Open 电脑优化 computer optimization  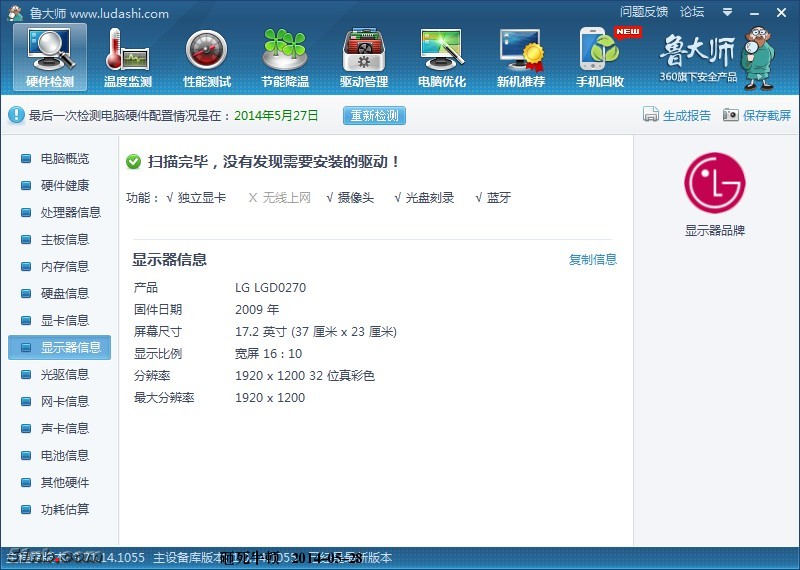coord(442,57)
